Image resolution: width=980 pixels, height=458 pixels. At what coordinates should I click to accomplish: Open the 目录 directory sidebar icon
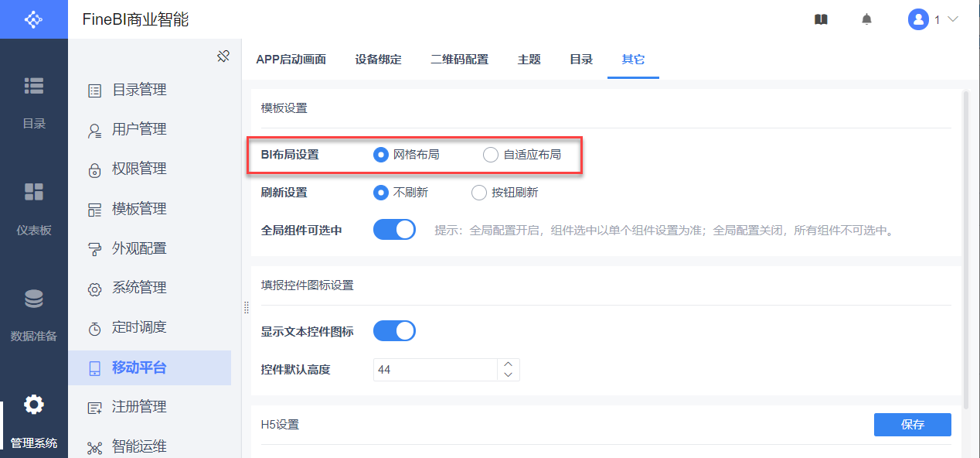pyautogui.click(x=33, y=86)
